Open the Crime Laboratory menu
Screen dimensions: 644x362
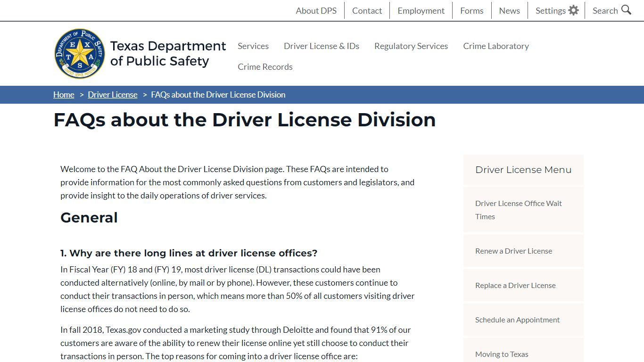pos(496,46)
